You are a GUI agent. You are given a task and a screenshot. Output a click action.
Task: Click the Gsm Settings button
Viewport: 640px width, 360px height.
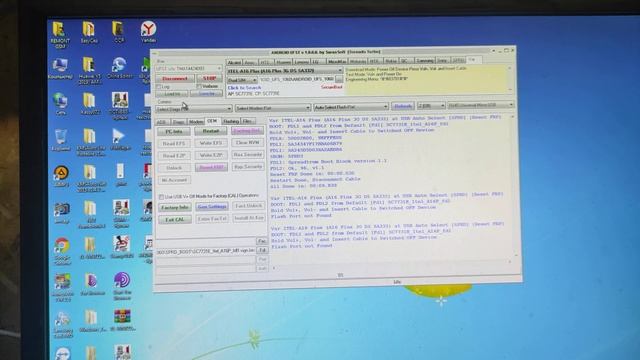211,207
